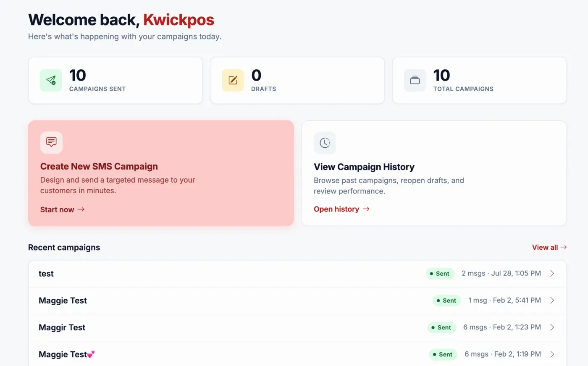This screenshot has height=366, width=588.
Task: Open the Maggie Test campaign sent 5:41 PM
Action: coord(297,301)
